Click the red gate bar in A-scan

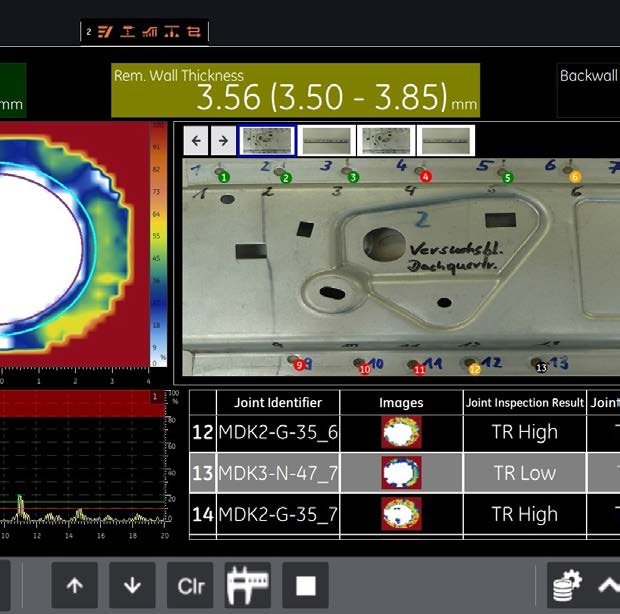[82, 404]
